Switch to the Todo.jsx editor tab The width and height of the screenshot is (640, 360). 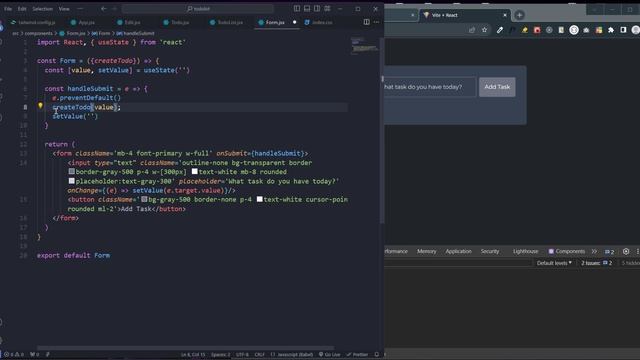click(176, 22)
